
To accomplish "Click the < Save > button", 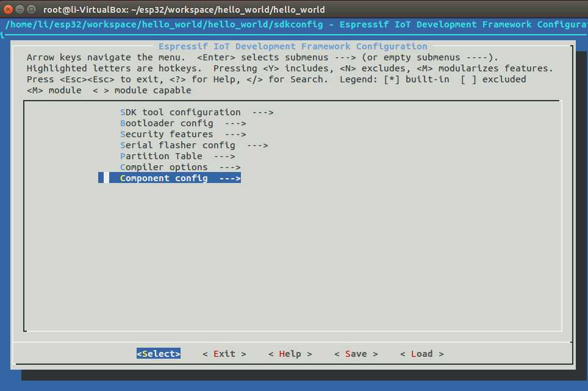I will click(356, 354).
